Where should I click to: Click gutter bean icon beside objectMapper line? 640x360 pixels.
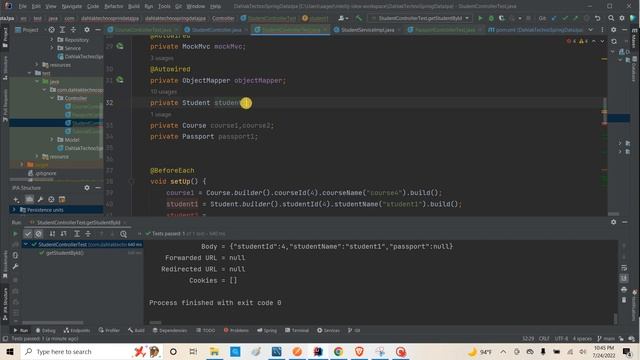[x=120, y=80]
